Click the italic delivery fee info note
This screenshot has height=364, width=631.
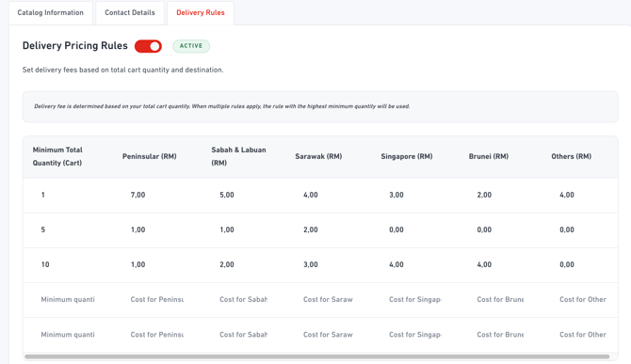tap(221, 106)
